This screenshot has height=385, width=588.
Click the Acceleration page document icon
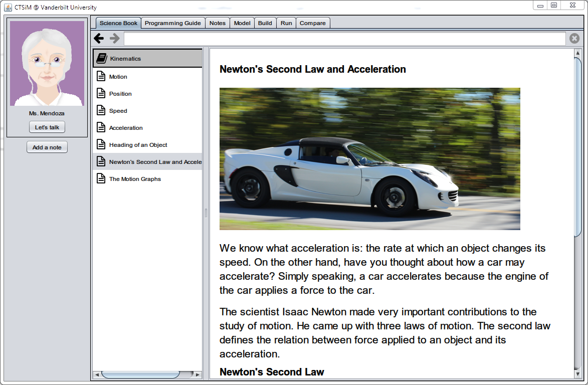point(101,128)
